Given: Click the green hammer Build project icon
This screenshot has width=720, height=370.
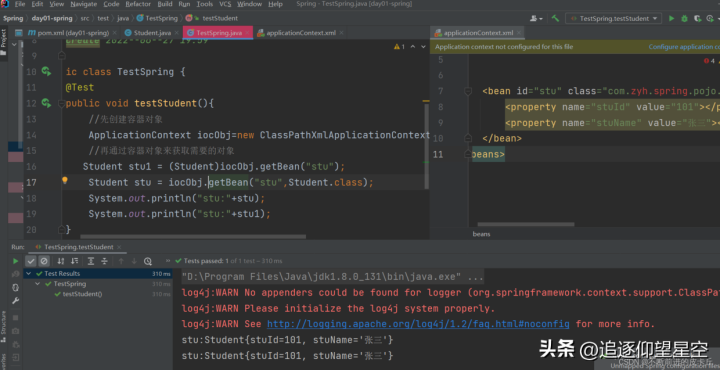Looking at the screenshot, I should tap(556, 18).
